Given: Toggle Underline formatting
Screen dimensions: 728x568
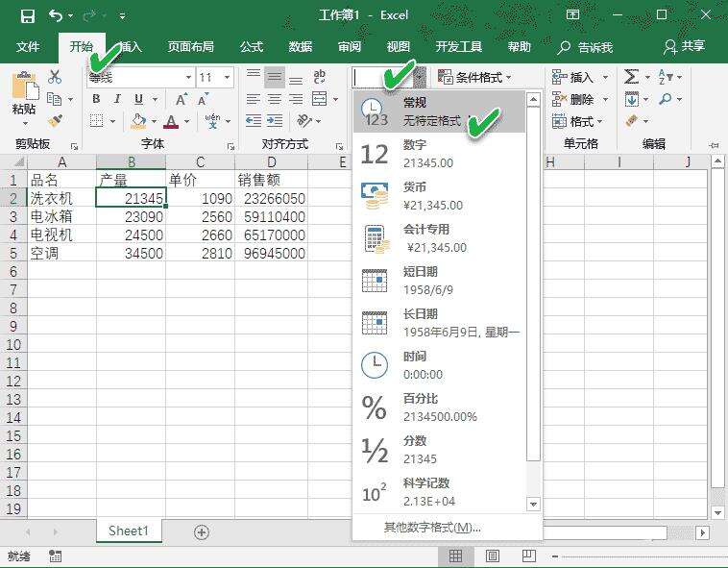Looking at the screenshot, I should 139,99.
